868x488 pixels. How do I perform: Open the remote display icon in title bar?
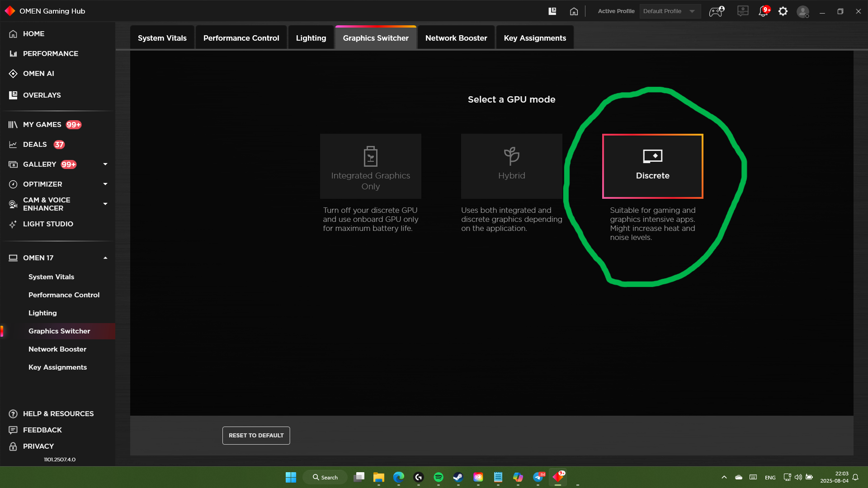(743, 11)
